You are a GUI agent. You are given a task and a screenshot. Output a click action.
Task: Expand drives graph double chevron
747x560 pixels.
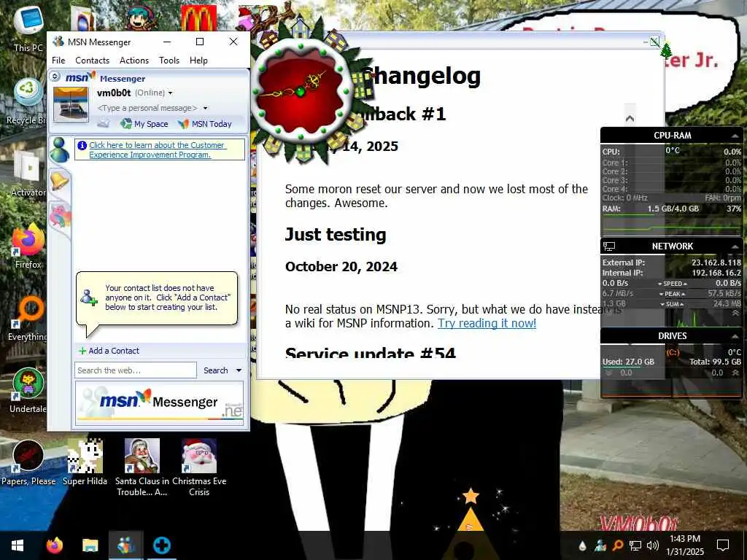pyautogui.click(x=735, y=373)
